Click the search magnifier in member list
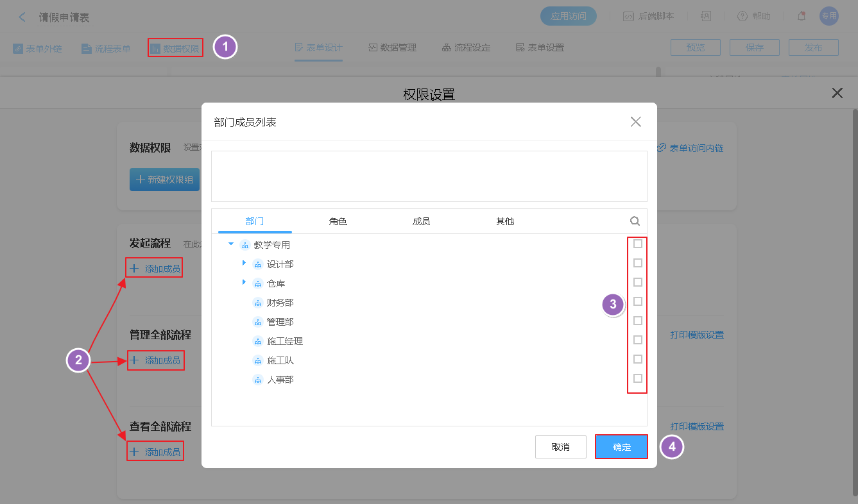The width and height of the screenshot is (858, 504). pyautogui.click(x=635, y=221)
